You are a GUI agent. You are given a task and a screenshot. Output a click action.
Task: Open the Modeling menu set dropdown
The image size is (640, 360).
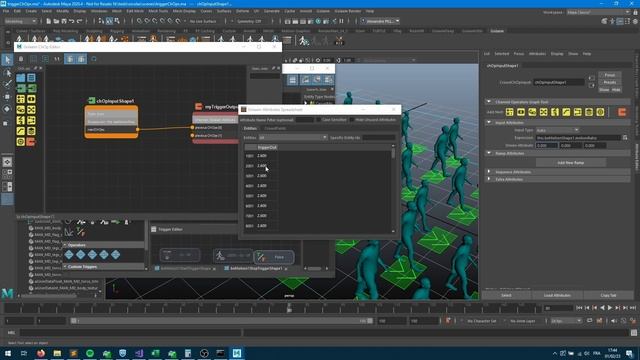point(20,21)
